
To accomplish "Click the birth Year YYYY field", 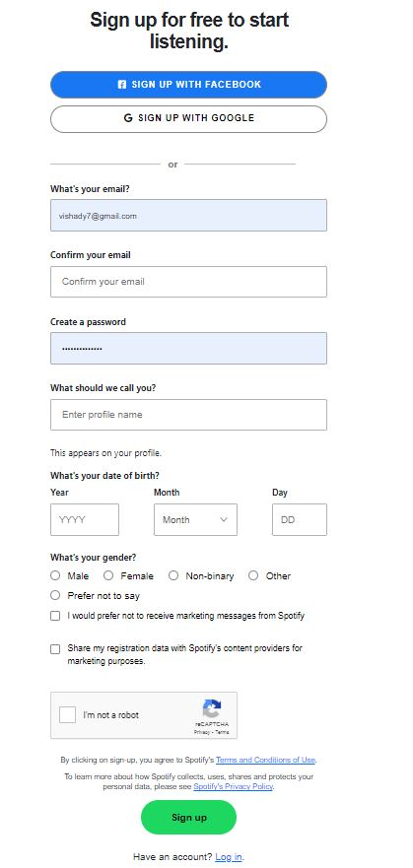I will click(85, 520).
